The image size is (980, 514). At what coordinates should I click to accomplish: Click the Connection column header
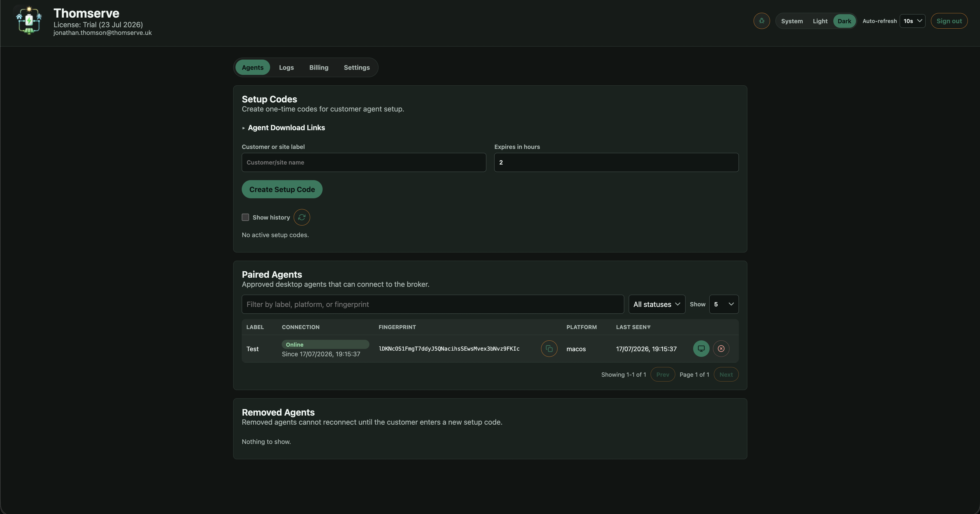[300, 327]
